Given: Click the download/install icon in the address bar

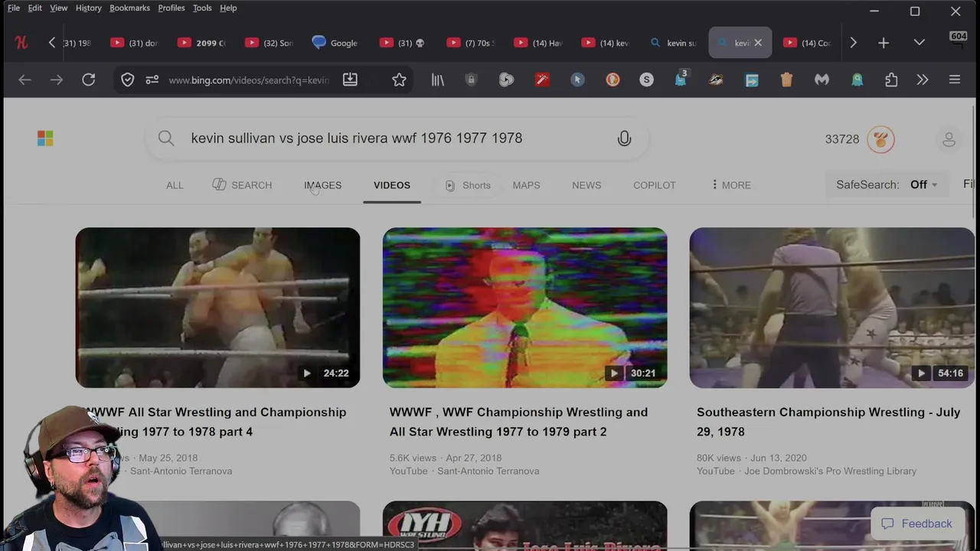Looking at the screenshot, I should (x=350, y=80).
